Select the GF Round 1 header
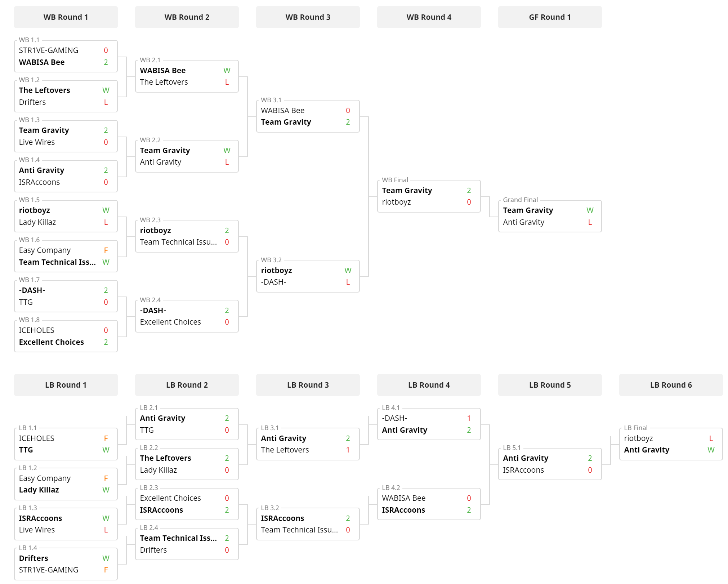 [550, 17]
